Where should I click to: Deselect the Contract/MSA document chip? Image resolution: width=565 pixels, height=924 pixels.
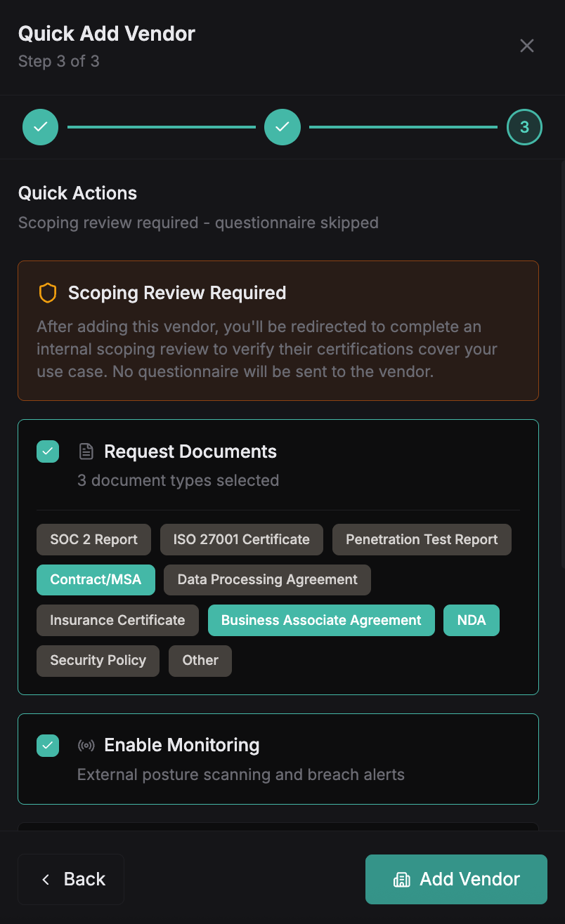(x=96, y=579)
